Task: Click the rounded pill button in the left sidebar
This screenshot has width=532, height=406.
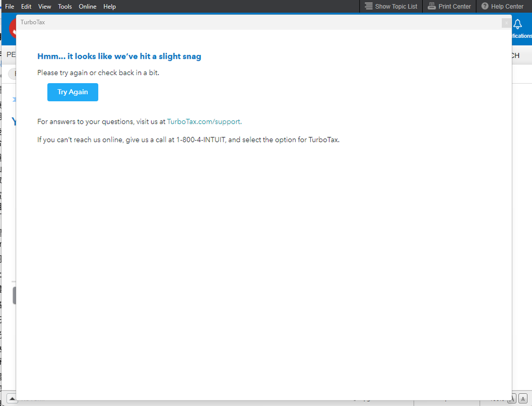Action: pos(12,74)
